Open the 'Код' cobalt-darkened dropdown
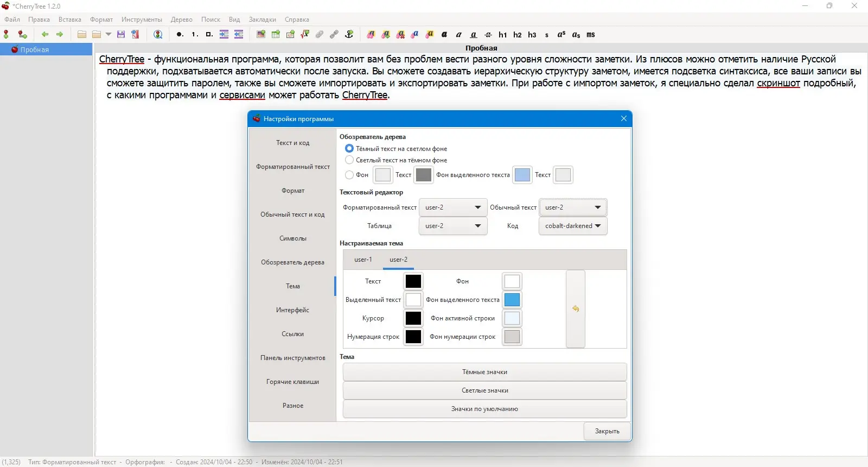868x467 pixels. point(573,226)
